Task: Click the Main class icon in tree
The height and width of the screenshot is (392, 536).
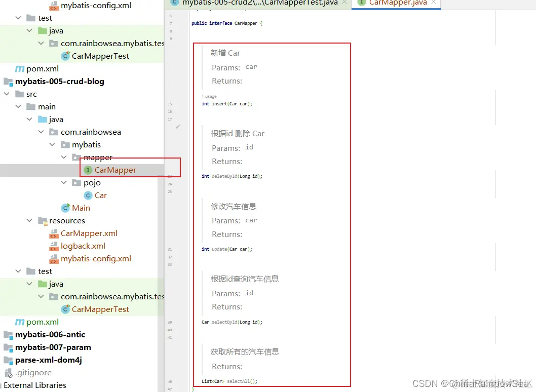Action: coord(65,208)
